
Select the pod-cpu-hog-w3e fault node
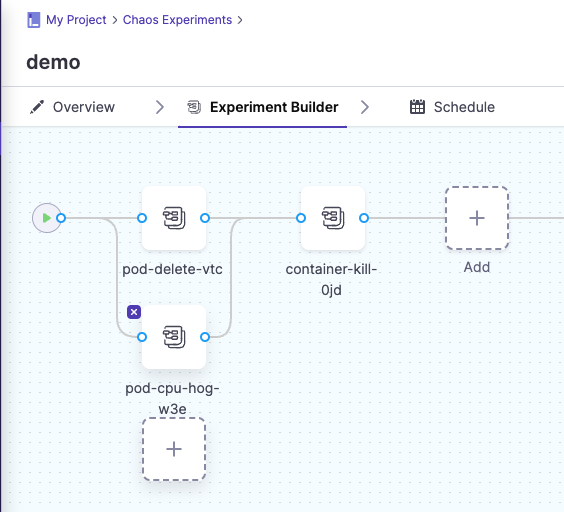[x=174, y=337]
